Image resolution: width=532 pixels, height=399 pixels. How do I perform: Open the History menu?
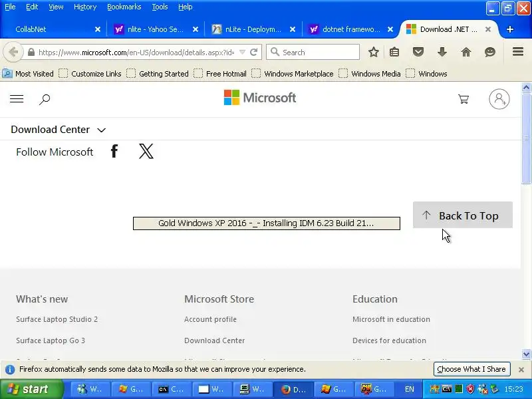pos(85,7)
